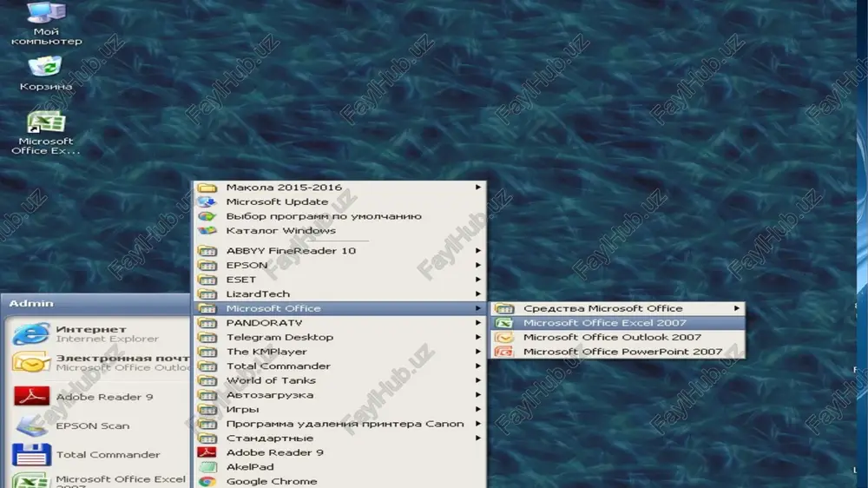Click the Internet Explorer icon in Start menu
868x488 pixels.
(x=30, y=333)
